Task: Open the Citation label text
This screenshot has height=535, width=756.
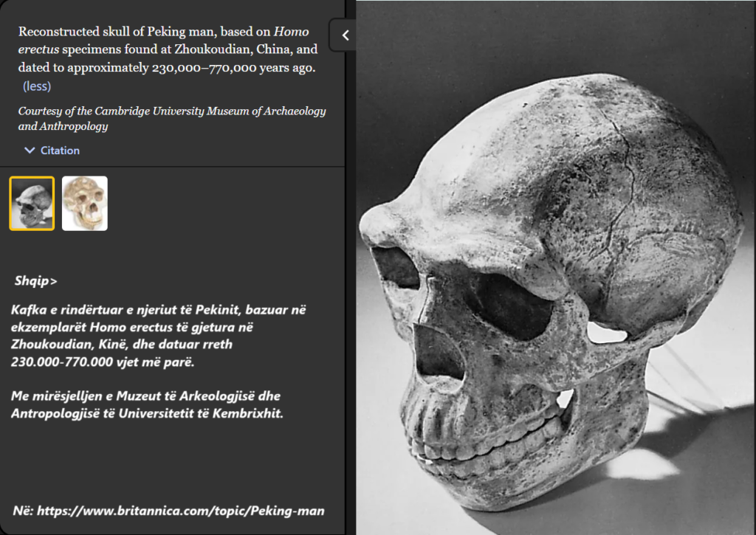Action: pos(60,151)
